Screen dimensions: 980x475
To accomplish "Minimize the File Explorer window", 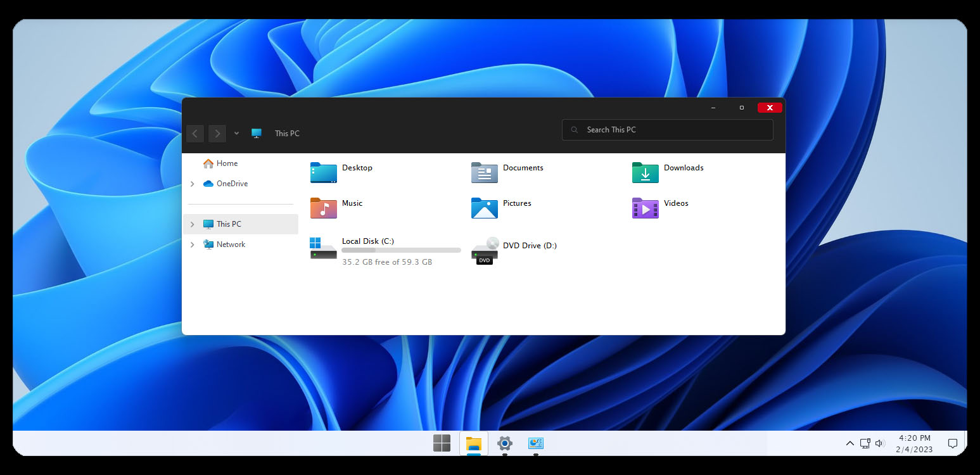I will (x=713, y=108).
